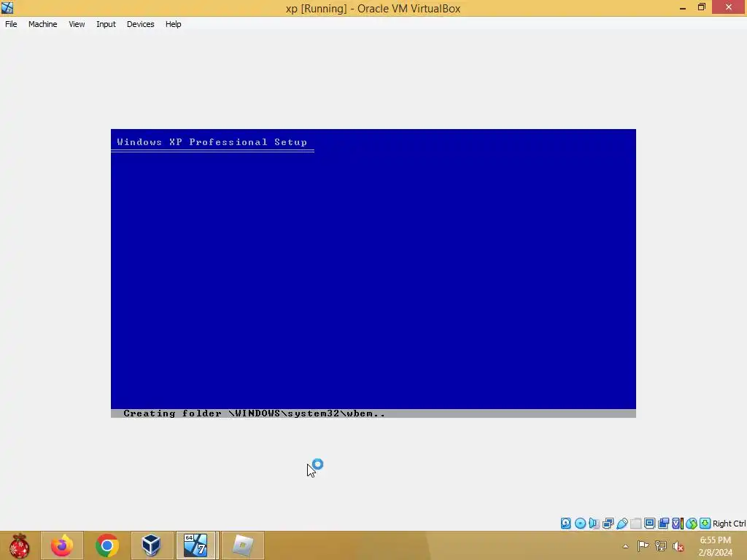This screenshot has width=747, height=560.
Task: Click the hard disk activity indicator
Action: click(565, 524)
